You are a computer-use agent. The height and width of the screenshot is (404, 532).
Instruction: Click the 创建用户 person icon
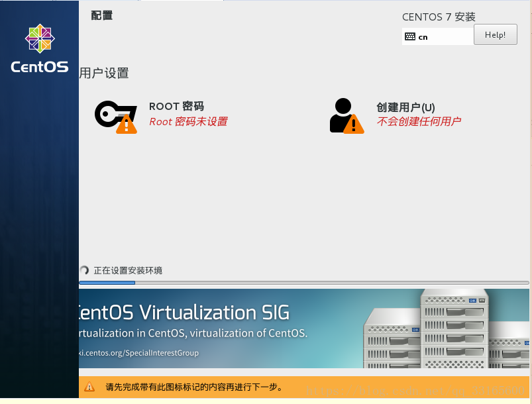coord(346,116)
